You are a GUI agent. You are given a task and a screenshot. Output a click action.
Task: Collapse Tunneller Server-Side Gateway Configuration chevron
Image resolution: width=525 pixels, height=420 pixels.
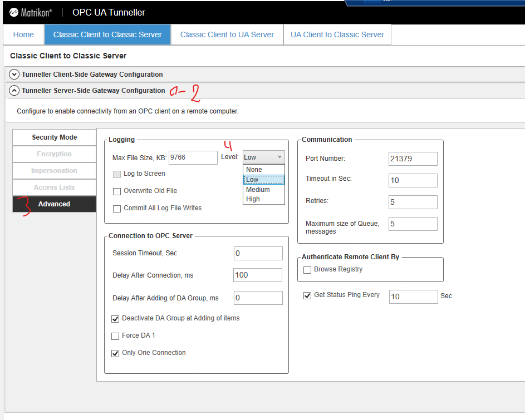tap(14, 90)
